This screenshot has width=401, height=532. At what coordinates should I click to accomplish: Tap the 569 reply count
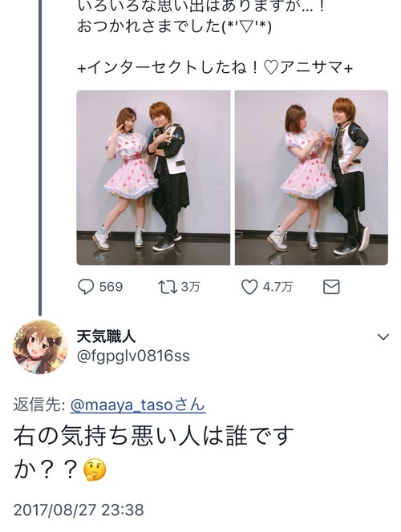pos(111,287)
